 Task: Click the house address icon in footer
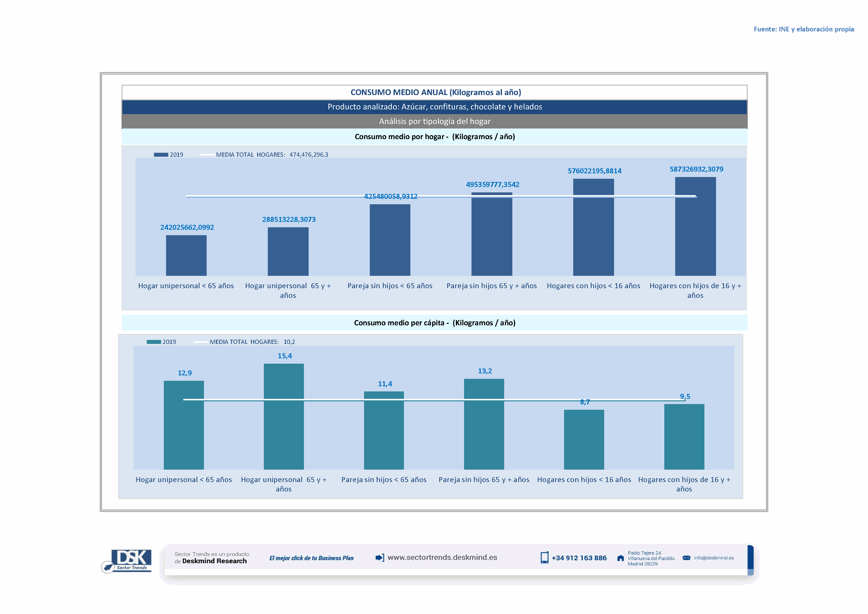620,558
